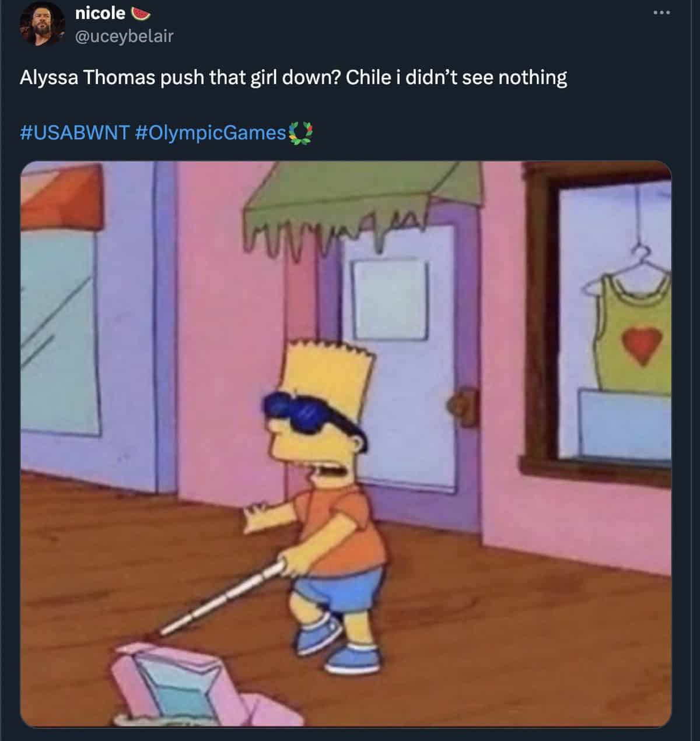Click the laurel wreath icon after #OlympicGames
Viewport: 700px width, 741px height.
[302, 133]
